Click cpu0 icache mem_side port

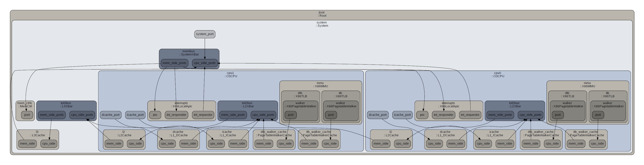[505, 144]
